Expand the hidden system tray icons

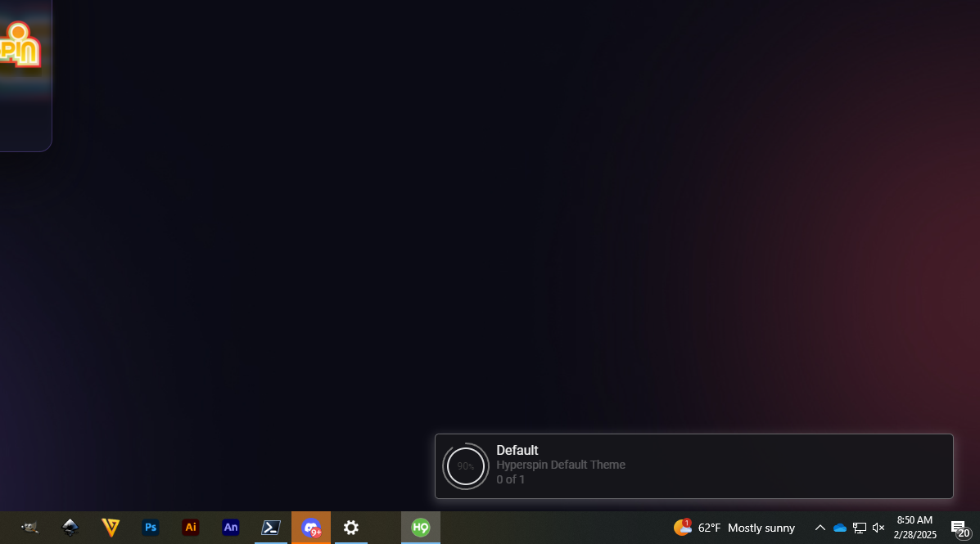point(820,528)
